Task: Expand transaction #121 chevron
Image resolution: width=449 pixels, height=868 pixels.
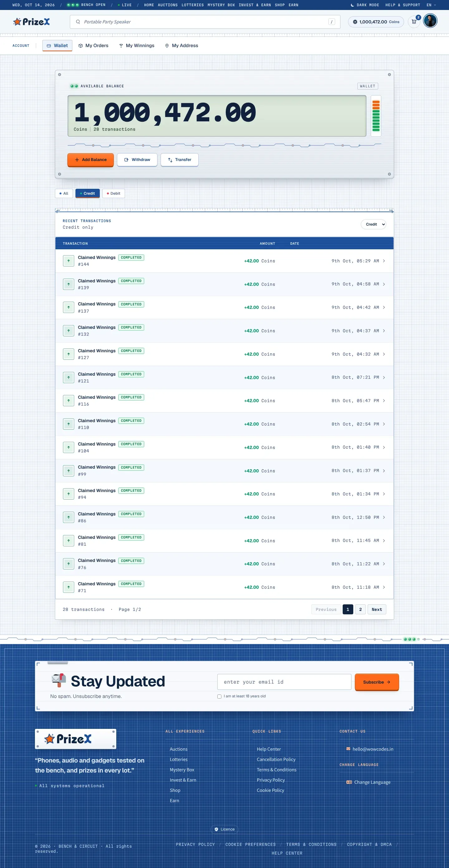Action: click(x=384, y=378)
